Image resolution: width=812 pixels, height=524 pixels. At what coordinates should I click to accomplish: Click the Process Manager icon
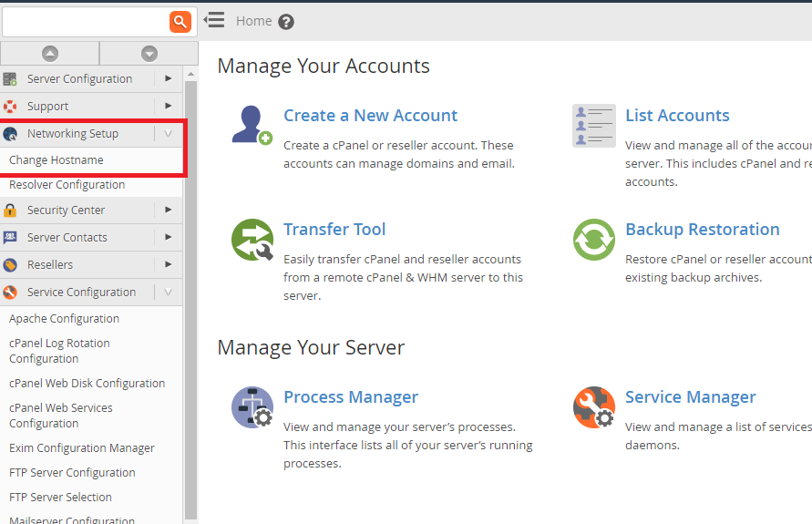tap(252, 407)
